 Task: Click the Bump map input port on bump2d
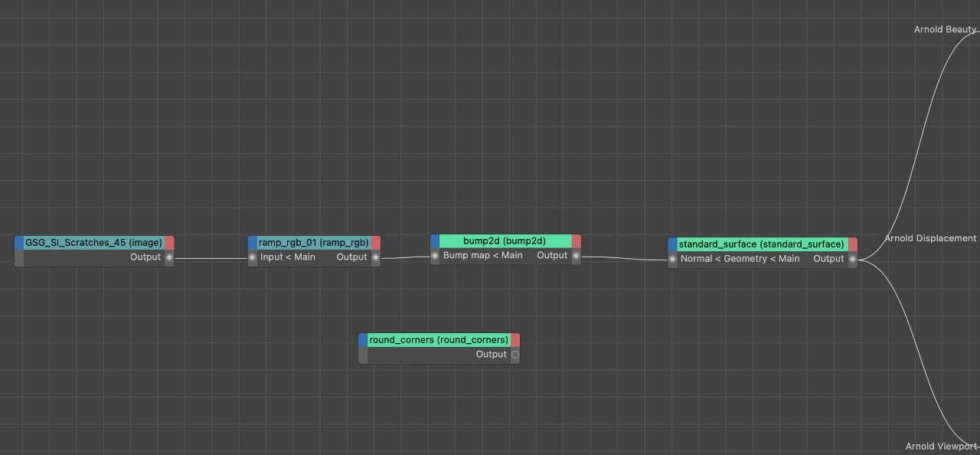tap(435, 255)
